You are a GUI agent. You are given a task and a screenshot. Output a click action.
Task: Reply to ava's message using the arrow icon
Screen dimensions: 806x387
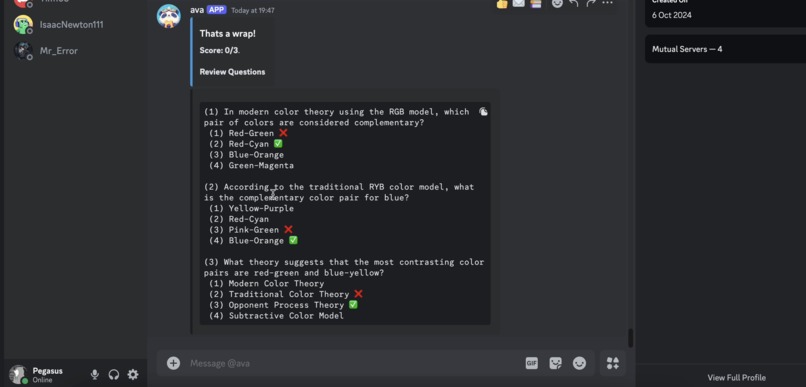pyautogui.click(x=574, y=3)
